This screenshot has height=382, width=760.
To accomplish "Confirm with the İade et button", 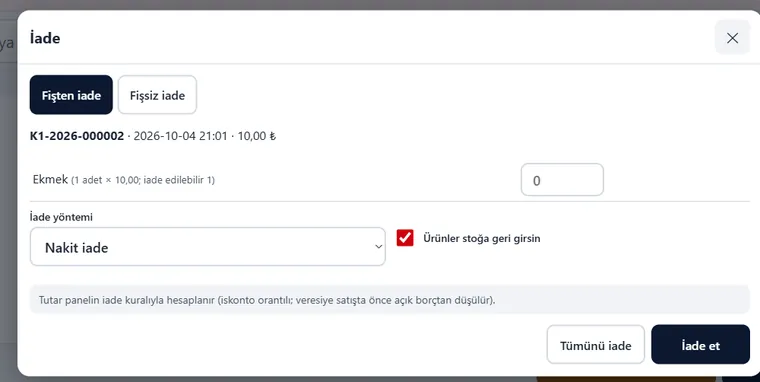I will coord(700,345).
